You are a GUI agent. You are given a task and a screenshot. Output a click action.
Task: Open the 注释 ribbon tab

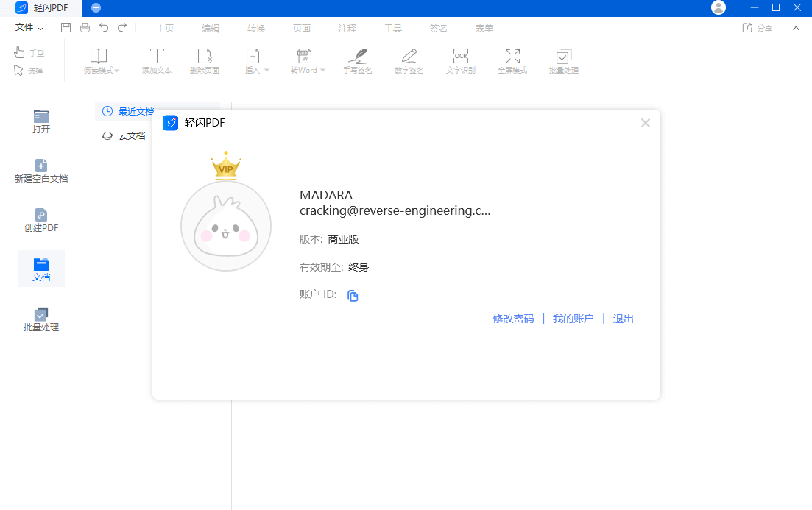(x=347, y=28)
